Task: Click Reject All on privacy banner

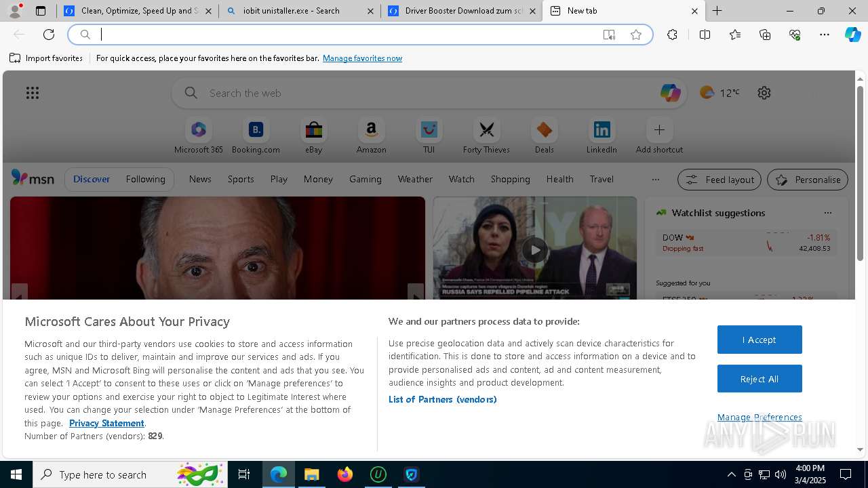Action: click(x=759, y=379)
